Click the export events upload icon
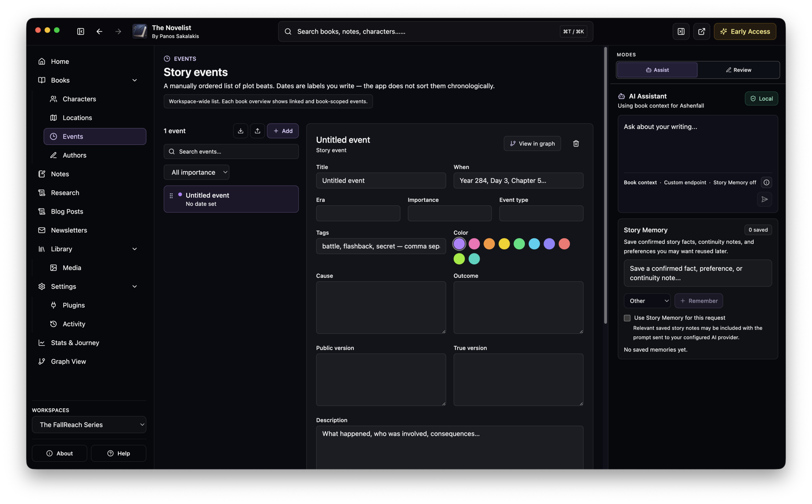The image size is (812, 504). (x=257, y=131)
